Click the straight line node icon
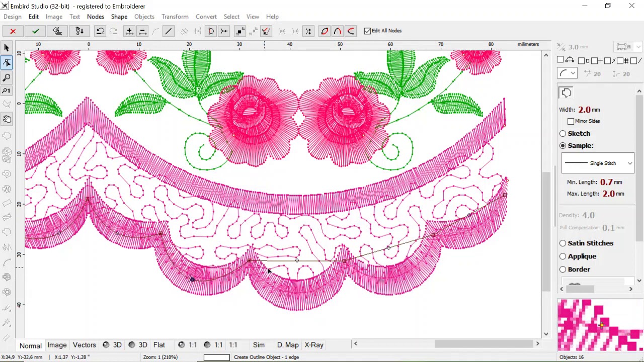 tap(169, 31)
